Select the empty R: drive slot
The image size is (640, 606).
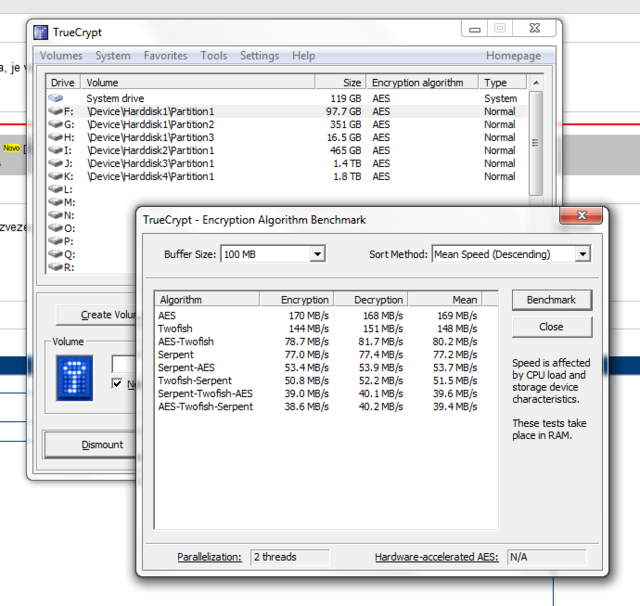(x=61, y=268)
